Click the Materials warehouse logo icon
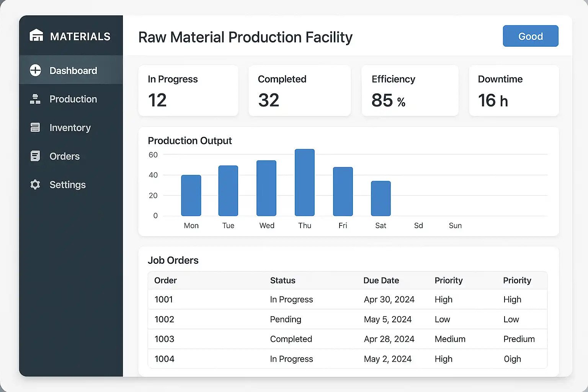 (36, 36)
